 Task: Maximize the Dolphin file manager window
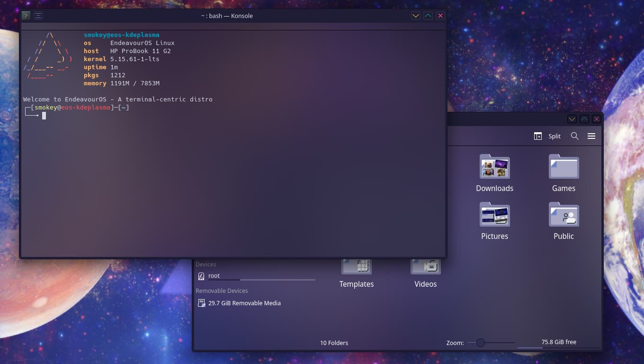[584, 119]
